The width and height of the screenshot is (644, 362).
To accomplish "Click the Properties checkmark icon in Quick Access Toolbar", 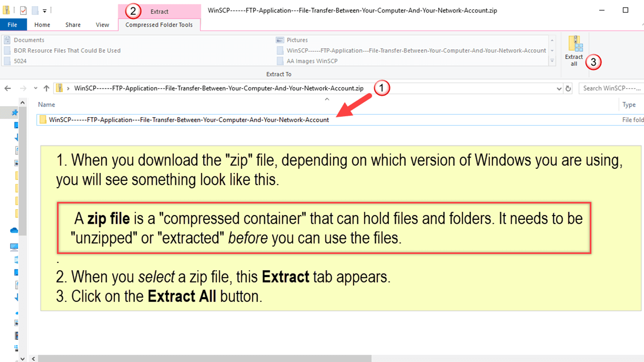I will [23, 10].
